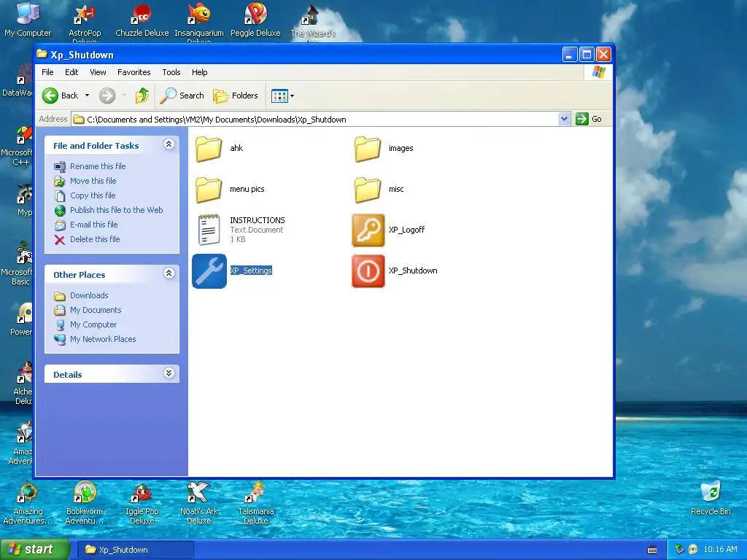This screenshot has height=560, width=747.
Task: Select the XP_Settings file name label
Action: pos(251,271)
